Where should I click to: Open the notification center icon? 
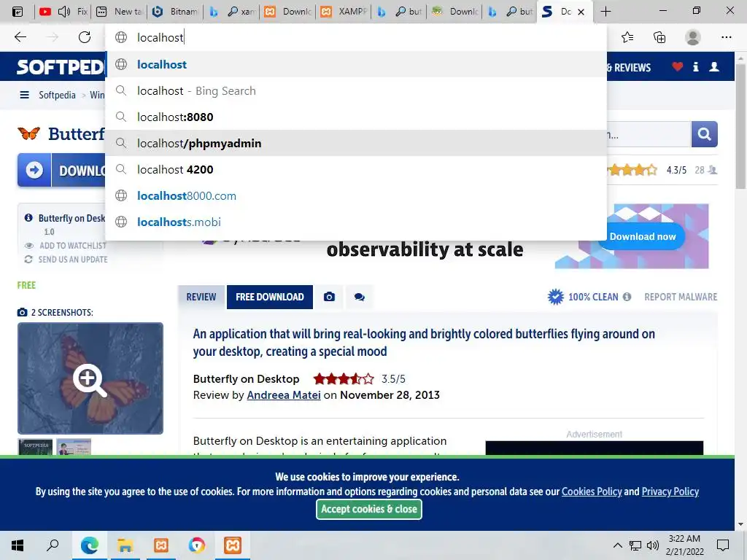tap(723, 545)
